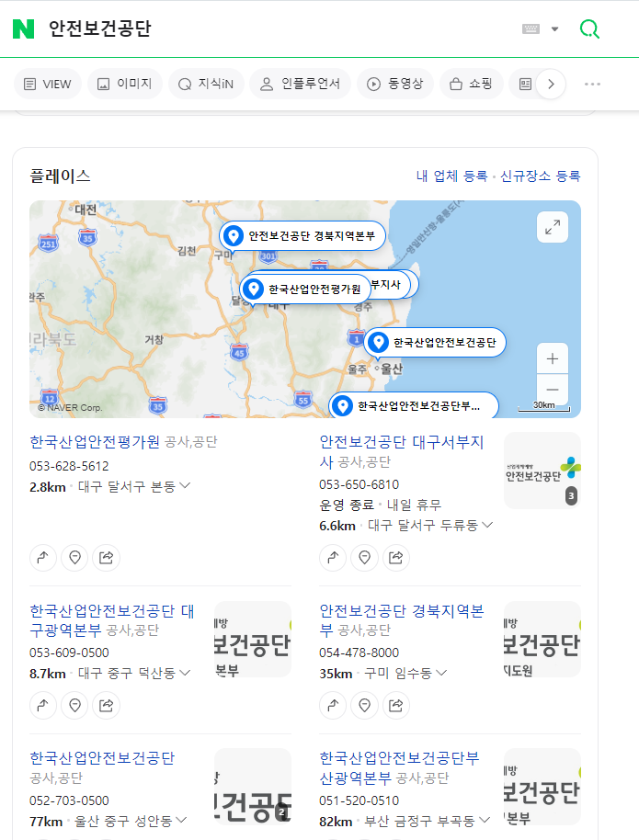Switch to the 동영상 tab
Image resolution: width=639 pixels, height=840 pixels.
coord(395,85)
